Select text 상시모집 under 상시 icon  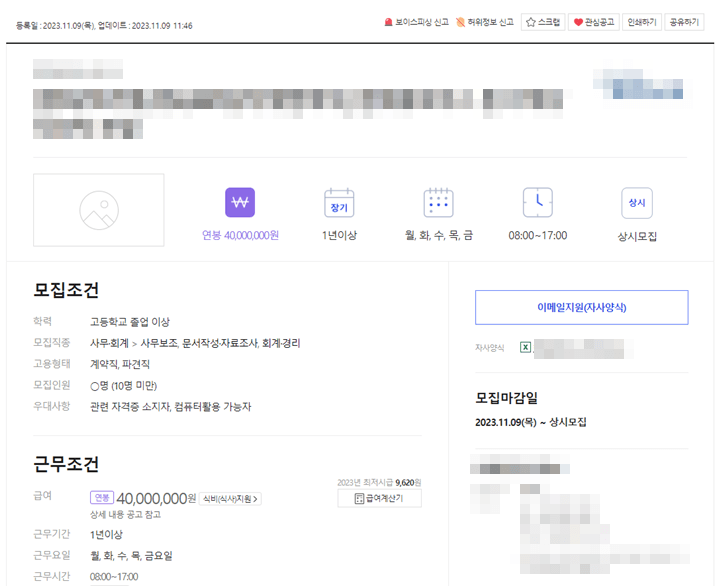(x=637, y=236)
